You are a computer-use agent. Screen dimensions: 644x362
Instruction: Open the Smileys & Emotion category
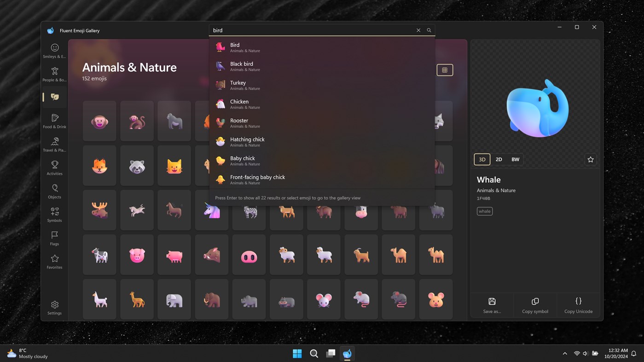[54, 50]
